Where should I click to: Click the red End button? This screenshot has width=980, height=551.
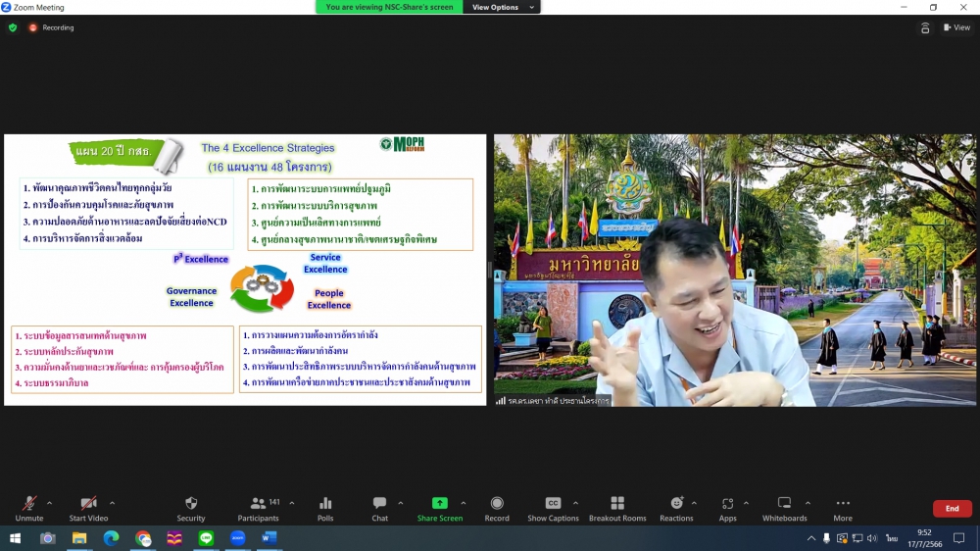952,509
